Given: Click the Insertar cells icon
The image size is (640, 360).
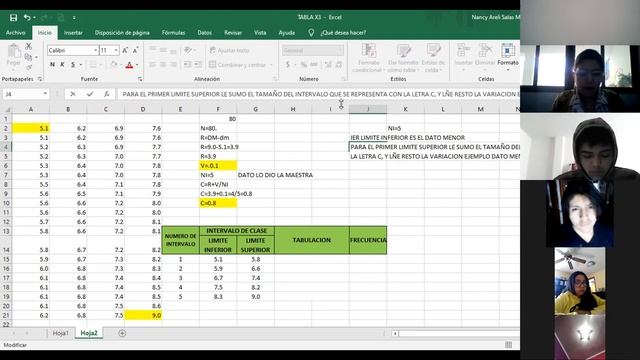Looking at the screenshot, I should pyautogui.click(x=463, y=56).
